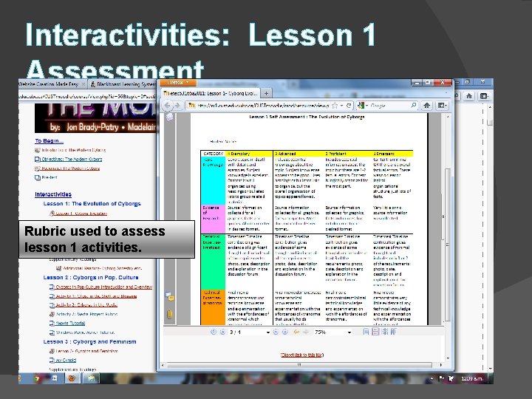Click the front window address bar URL
The width and height of the screenshot is (532, 399).
tap(262, 106)
